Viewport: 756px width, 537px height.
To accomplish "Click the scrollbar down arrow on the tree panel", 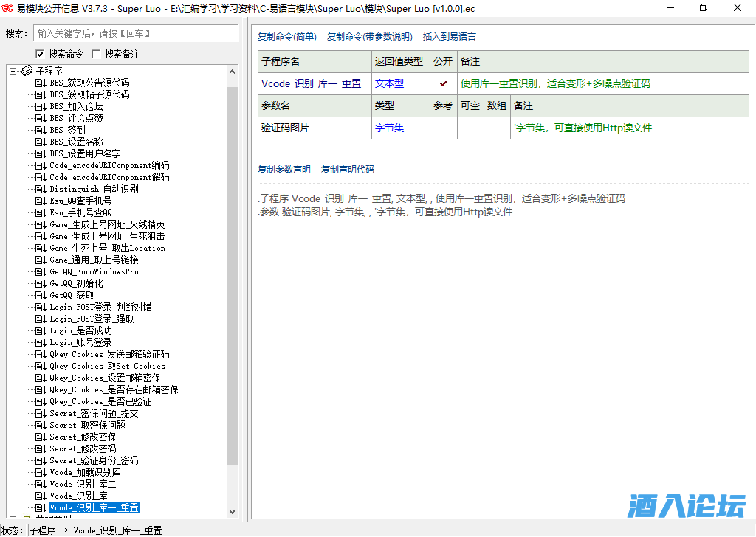I will (x=233, y=511).
